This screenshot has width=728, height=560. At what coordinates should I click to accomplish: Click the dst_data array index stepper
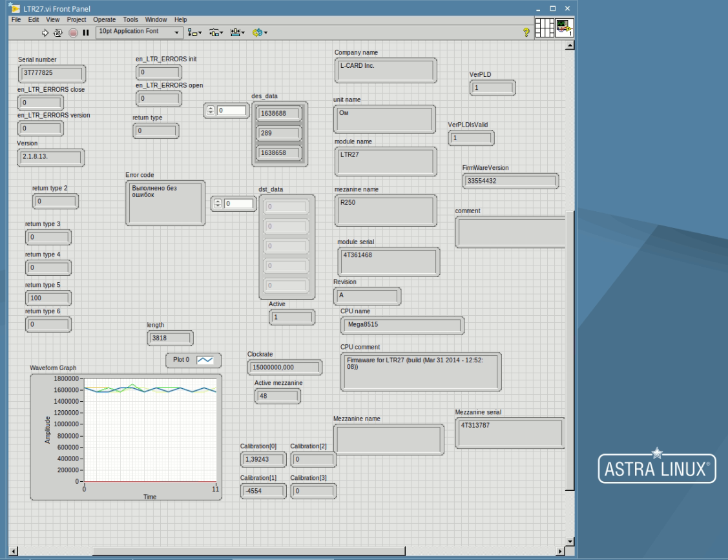click(x=218, y=203)
